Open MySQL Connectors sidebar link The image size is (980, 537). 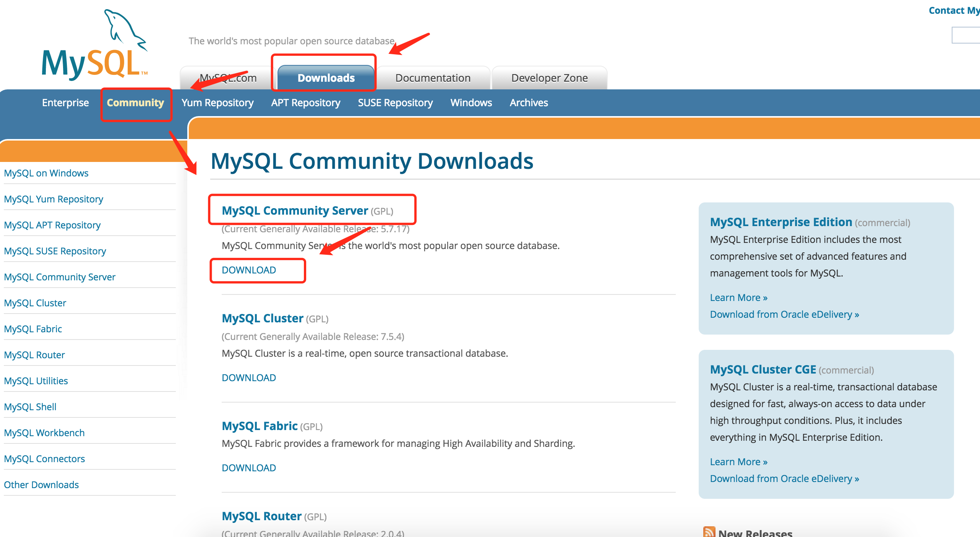pyautogui.click(x=44, y=459)
